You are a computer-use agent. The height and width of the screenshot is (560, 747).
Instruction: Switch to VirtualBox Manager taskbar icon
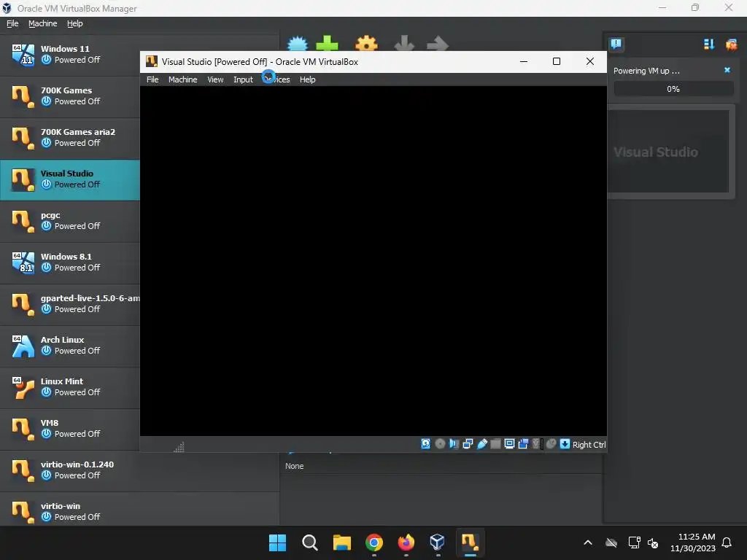(x=438, y=542)
